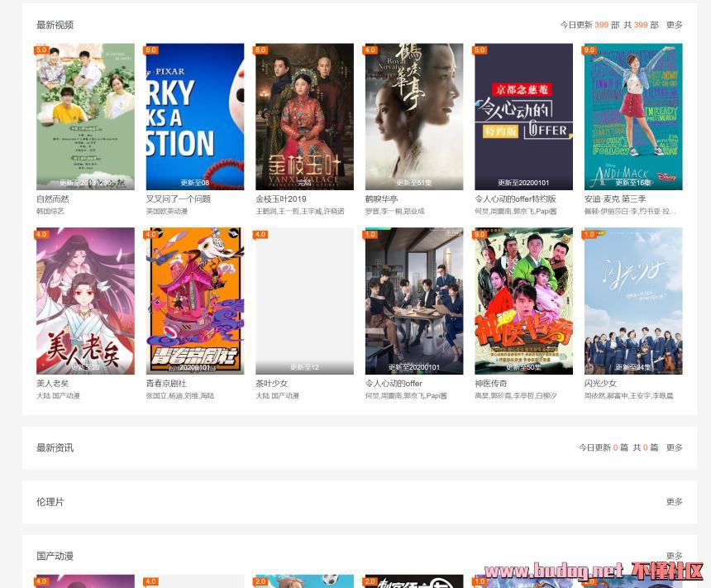Select the 青春京剧社 poster thumbnail
This screenshot has width=711, height=588.
click(195, 301)
